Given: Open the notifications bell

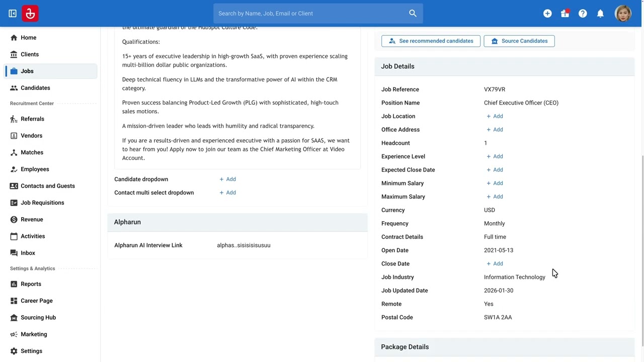Looking at the screenshot, I should click(600, 14).
